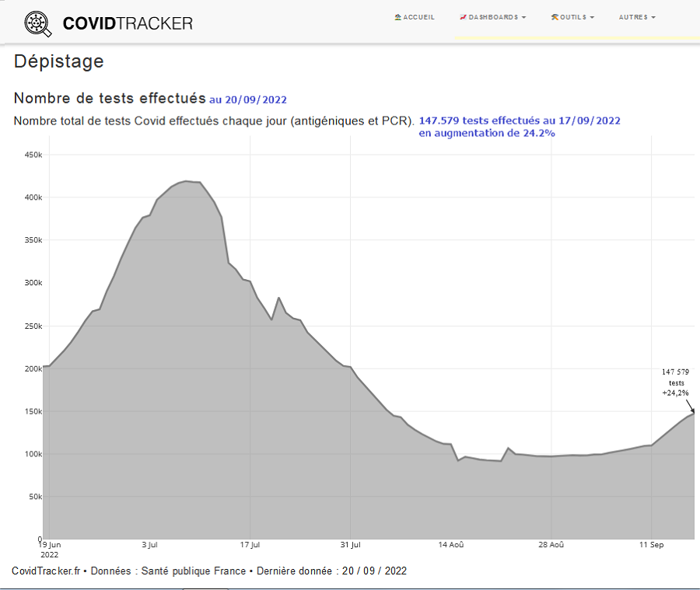Click the house icon beside Accueil
This screenshot has height=590, width=700.
[x=398, y=17]
